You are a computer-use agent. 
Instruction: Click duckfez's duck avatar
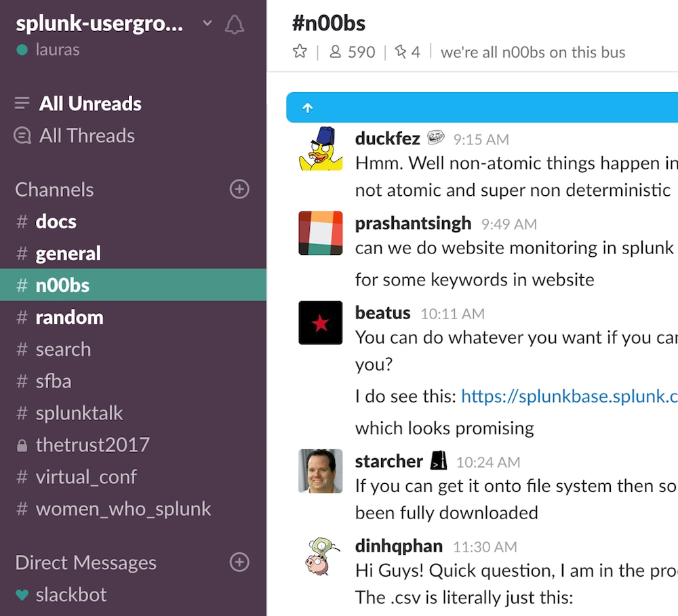(x=321, y=148)
